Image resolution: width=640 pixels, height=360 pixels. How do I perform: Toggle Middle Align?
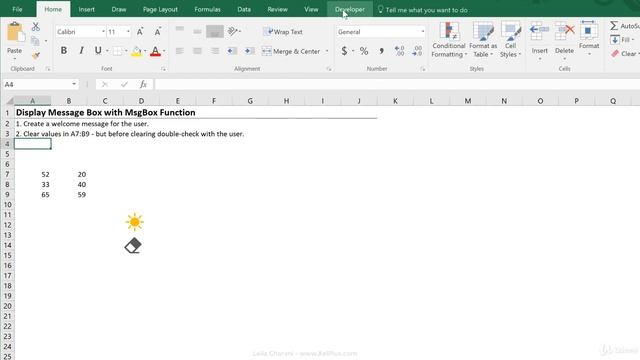click(x=197, y=31)
